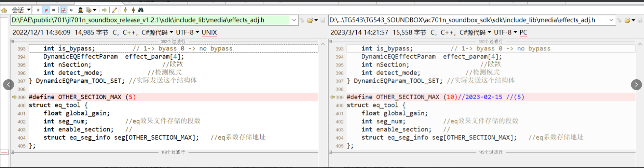Viewport: 644px width, 168px height.
Task: Click left pane '} DynamicEQParam_TOOL_SET;' line
Action: (x=77, y=81)
